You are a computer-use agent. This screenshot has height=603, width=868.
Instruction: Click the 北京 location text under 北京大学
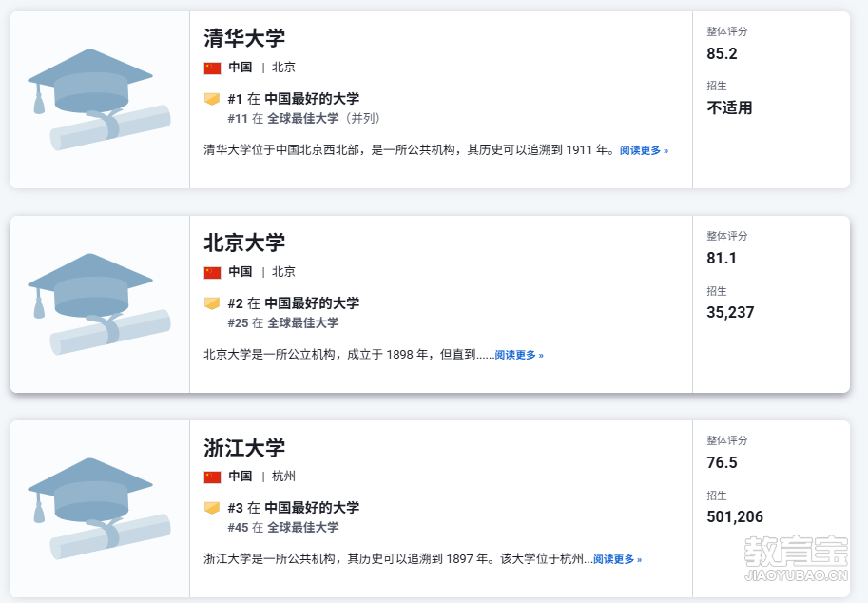(283, 271)
